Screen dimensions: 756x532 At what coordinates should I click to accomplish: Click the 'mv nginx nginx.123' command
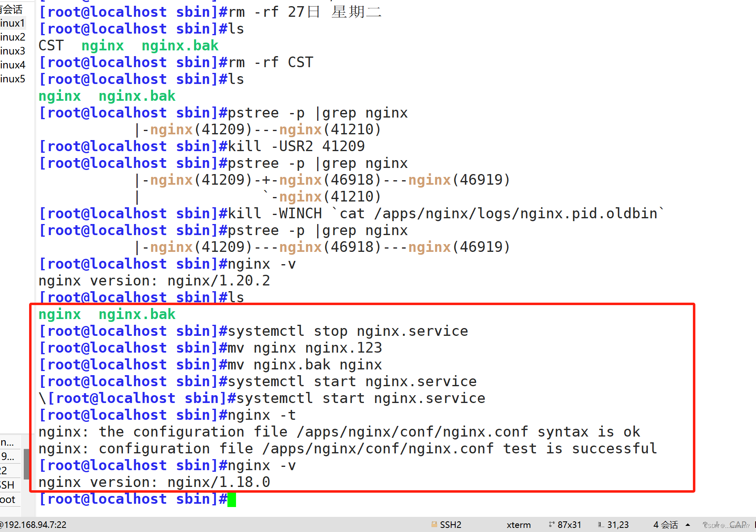[x=304, y=348]
